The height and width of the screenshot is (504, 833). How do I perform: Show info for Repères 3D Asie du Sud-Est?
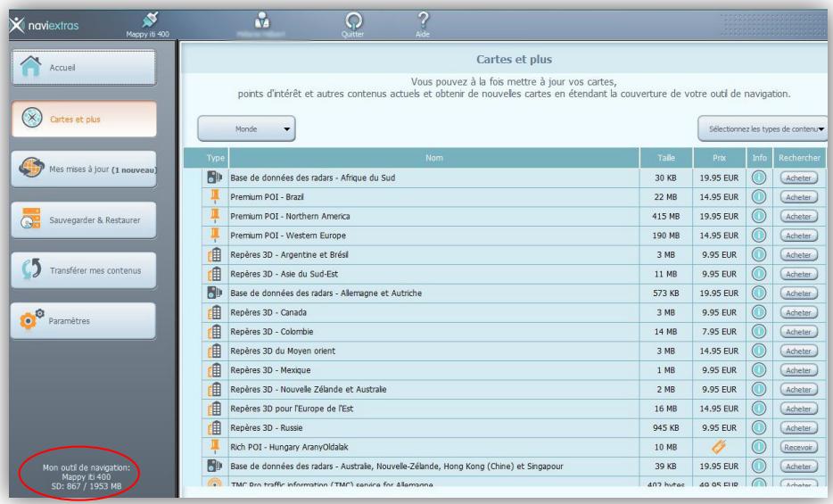tap(759, 274)
